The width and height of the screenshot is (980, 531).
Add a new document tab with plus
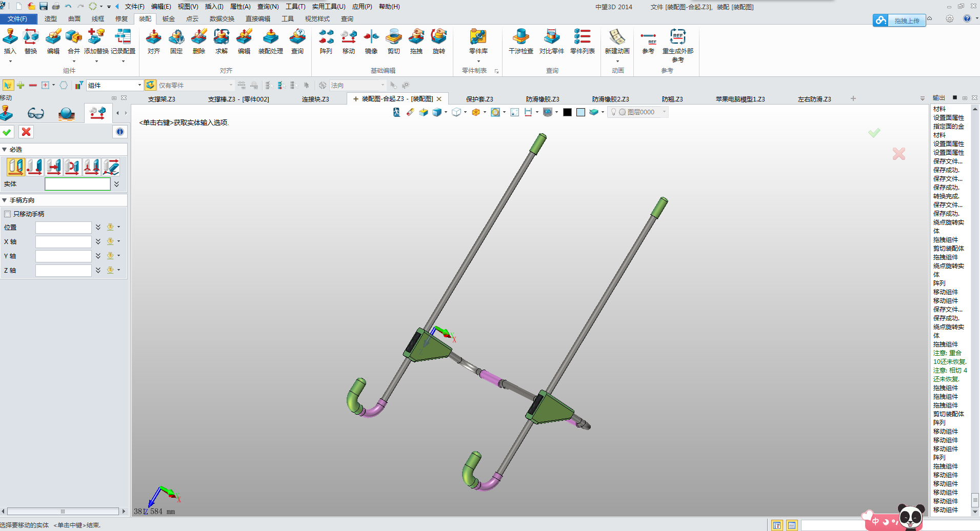pos(853,98)
